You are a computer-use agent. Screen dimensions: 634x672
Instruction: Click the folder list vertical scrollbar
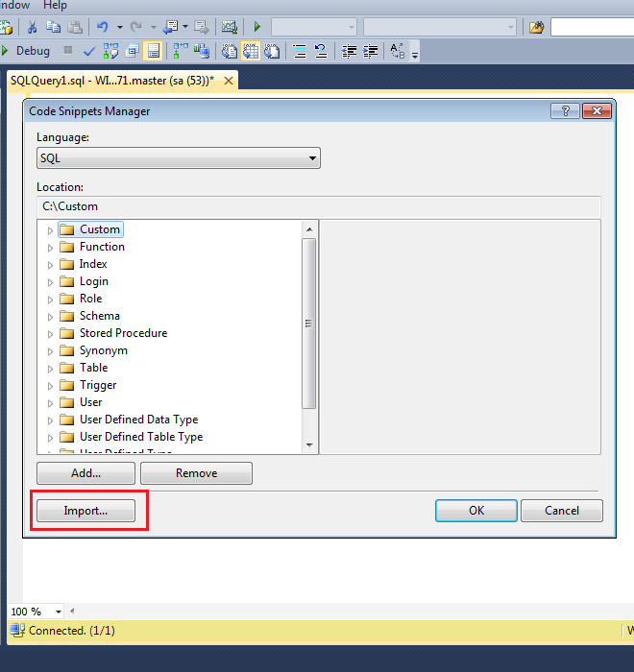(309, 324)
